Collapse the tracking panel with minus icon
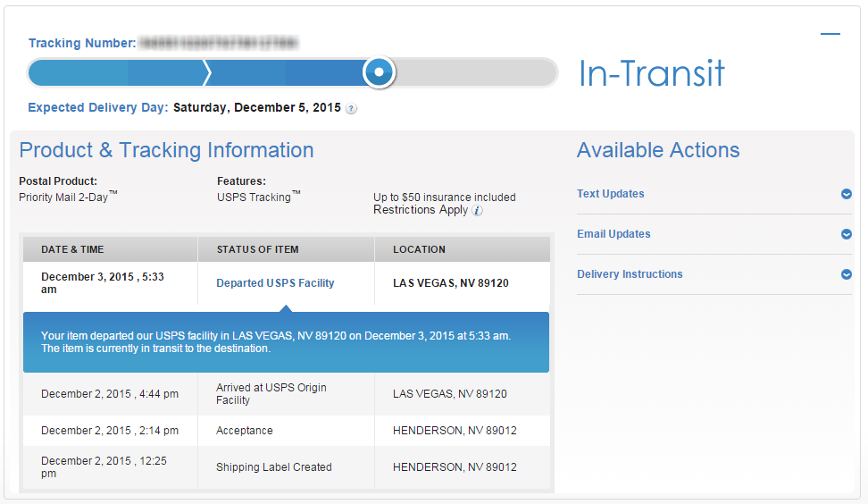Screen dimensions: 868x504 pos(830,34)
